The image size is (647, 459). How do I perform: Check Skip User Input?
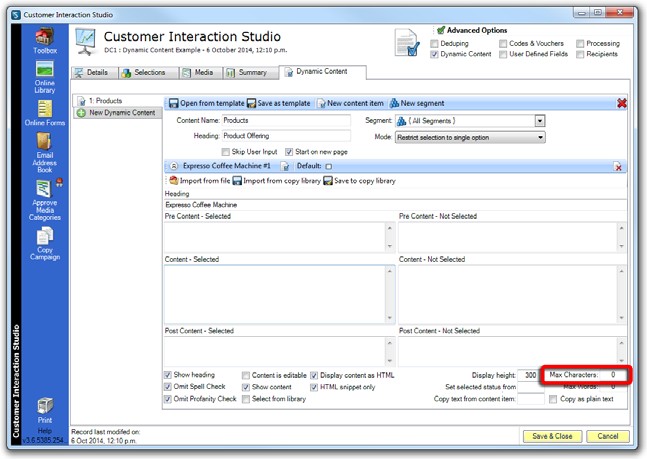226,152
